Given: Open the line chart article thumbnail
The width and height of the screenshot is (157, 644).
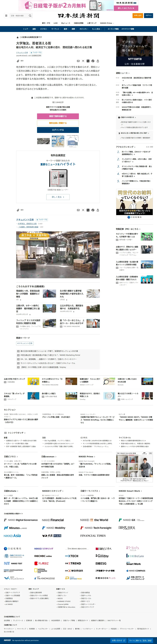Looking at the screenshot, I should coord(73,141).
